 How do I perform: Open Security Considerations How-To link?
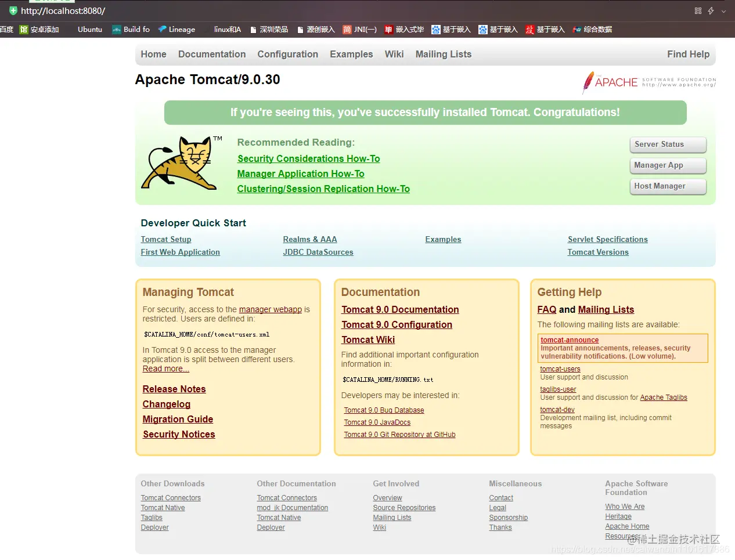click(308, 158)
